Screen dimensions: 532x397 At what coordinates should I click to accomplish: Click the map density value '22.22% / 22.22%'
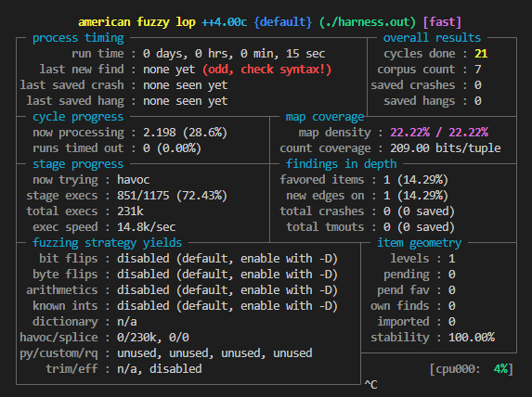[439, 133]
